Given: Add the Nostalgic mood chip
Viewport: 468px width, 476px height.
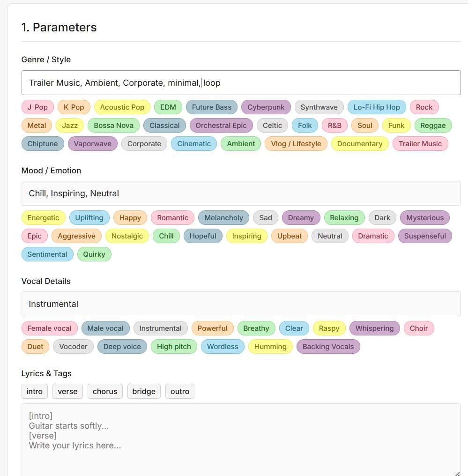Looking at the screenshot, I should [127, 236].
